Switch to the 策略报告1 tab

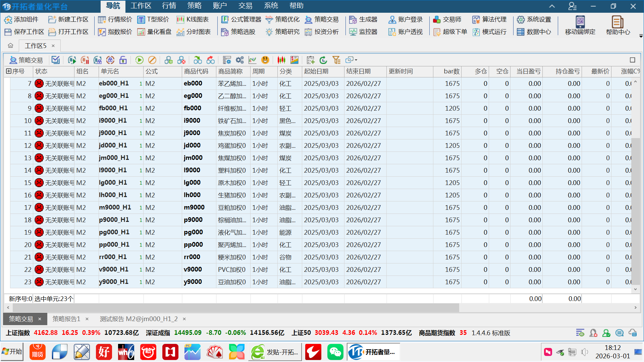[66, 319]
